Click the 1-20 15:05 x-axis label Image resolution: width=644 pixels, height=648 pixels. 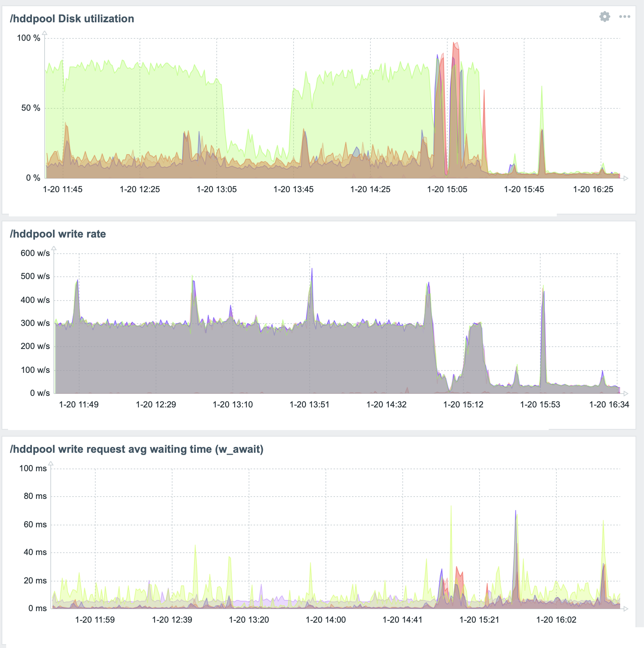coord(447,189)
